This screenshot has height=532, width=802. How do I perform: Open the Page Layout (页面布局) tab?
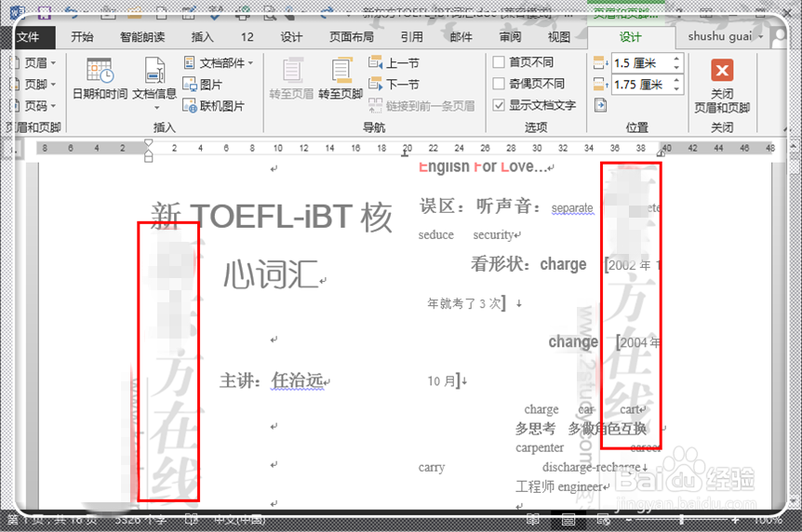(x=352, y=37)
